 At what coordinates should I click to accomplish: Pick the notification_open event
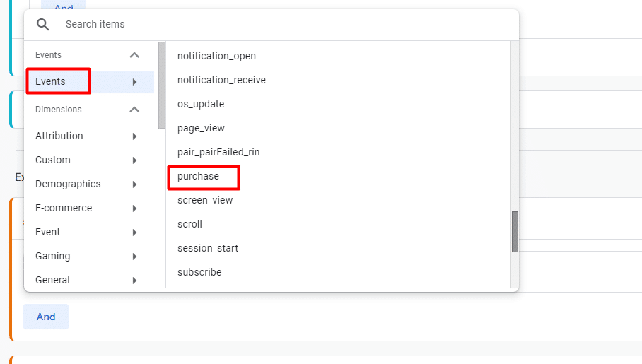216,56
